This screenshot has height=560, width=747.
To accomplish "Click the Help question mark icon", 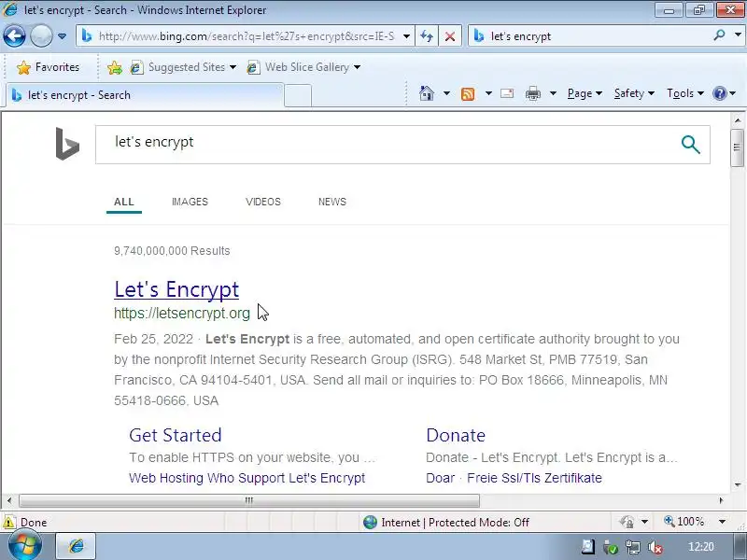I will 719,93.
